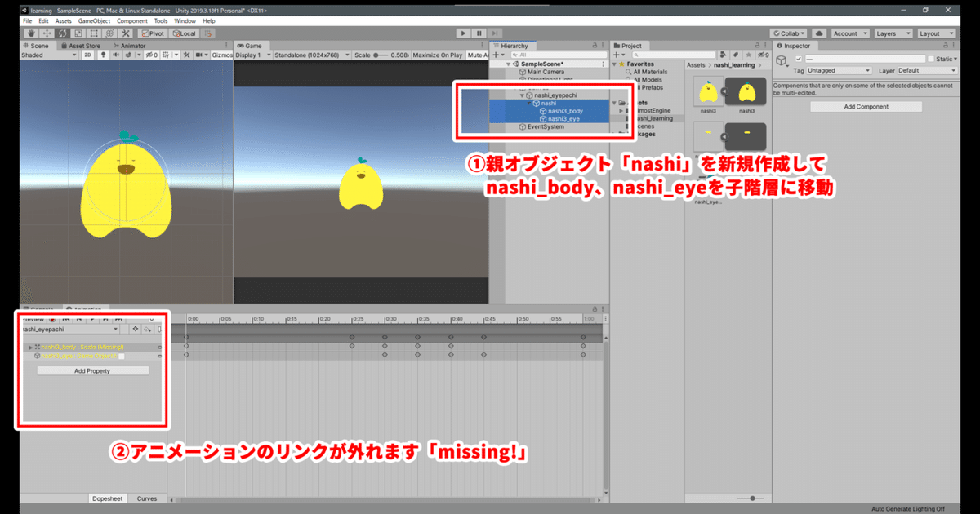The image size is (980, 514).
Task: Adjust the Game view Scale slider
Action: click(x=382, y=55)
